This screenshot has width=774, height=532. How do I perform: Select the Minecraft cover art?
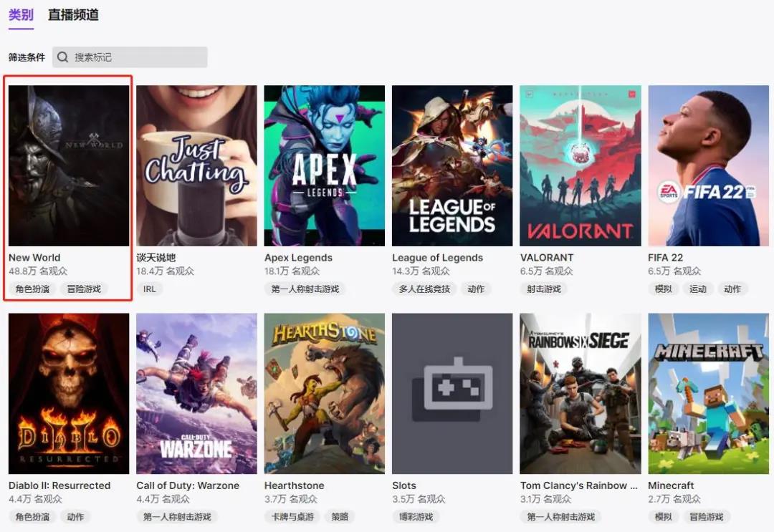[x=708, y=393]
